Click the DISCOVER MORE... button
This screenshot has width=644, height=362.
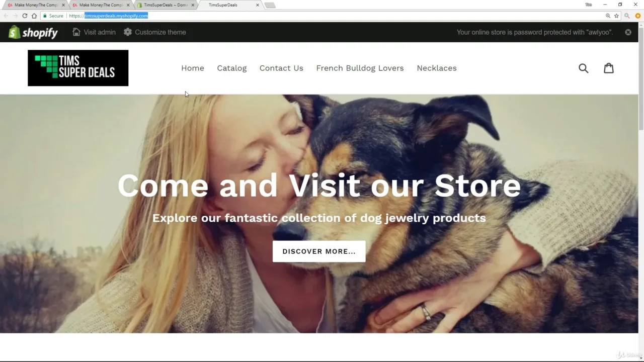pyautogui.click(x=319, y=251)
